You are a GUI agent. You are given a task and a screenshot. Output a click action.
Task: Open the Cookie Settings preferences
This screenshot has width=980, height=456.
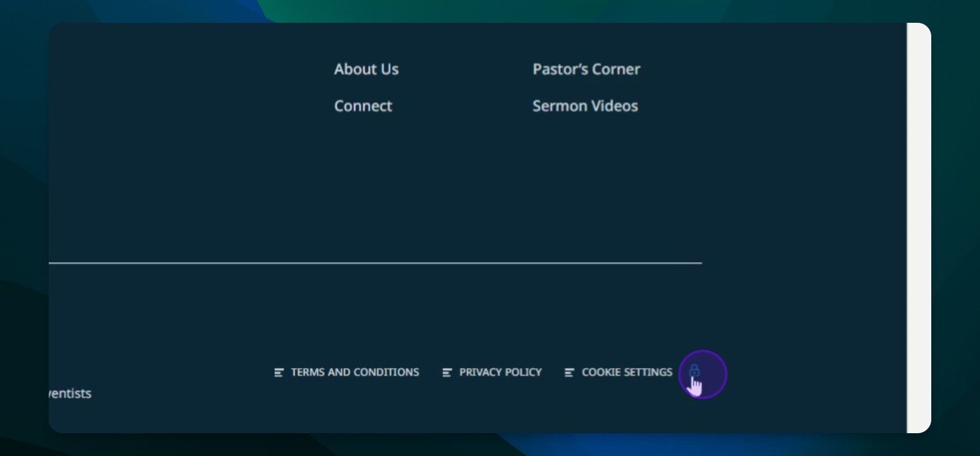627,372
